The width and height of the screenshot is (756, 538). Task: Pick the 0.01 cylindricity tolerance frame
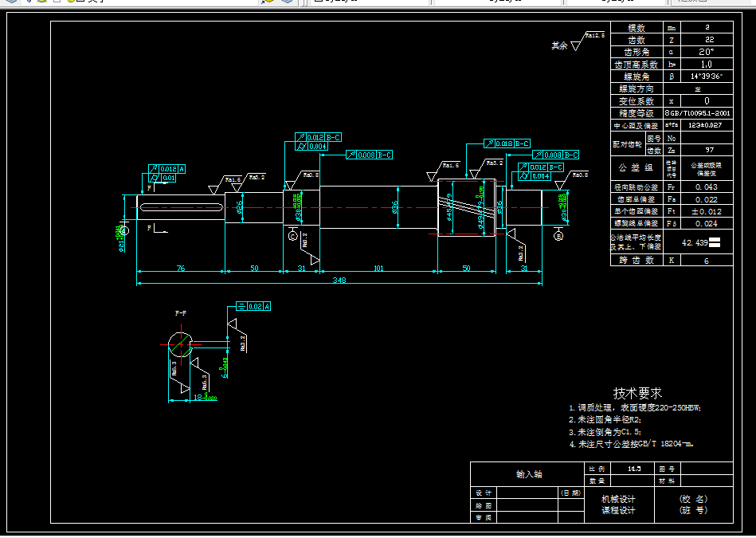(x=163, y=178)
